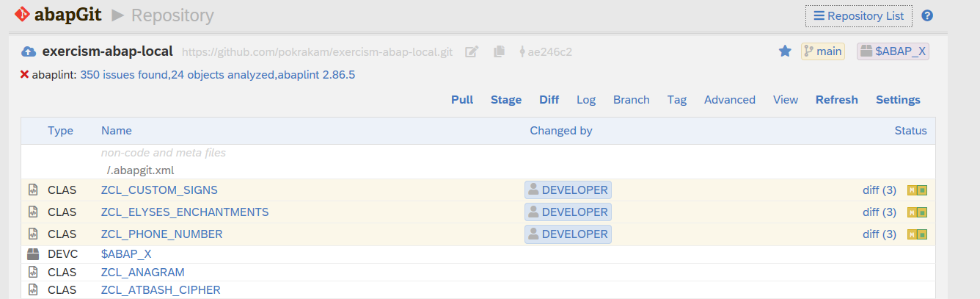
Task: Click the red abaplint failure icon
Action: (24, 75)
